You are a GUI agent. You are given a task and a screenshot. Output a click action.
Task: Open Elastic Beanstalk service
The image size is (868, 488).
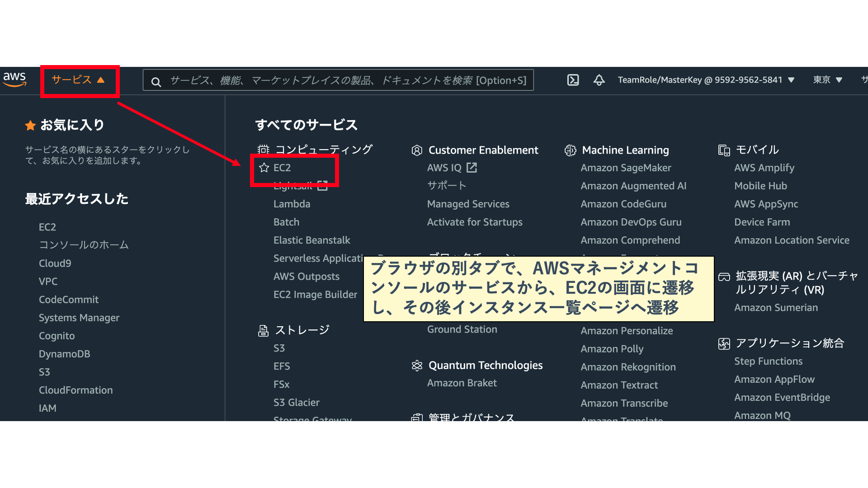(312, 240)
